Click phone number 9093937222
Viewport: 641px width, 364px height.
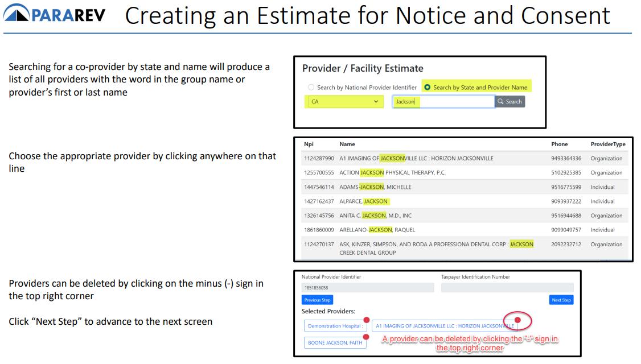(566, 201)
